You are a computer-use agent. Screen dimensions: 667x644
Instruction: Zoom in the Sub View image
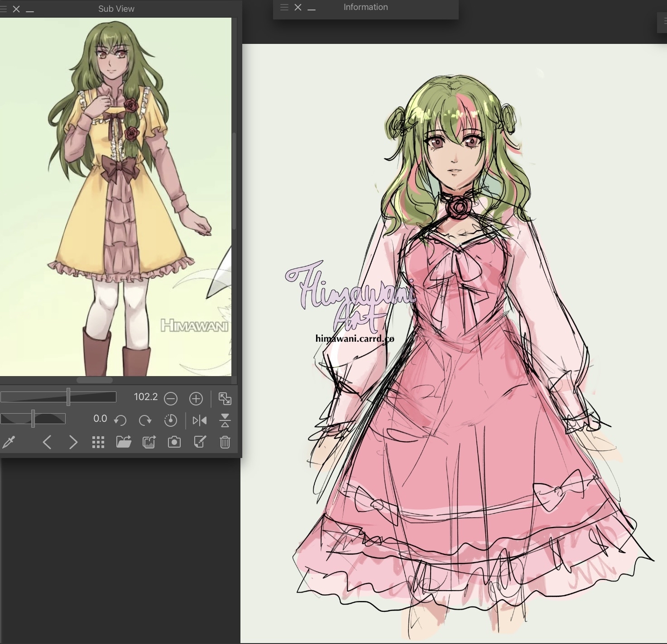(196, 399)
